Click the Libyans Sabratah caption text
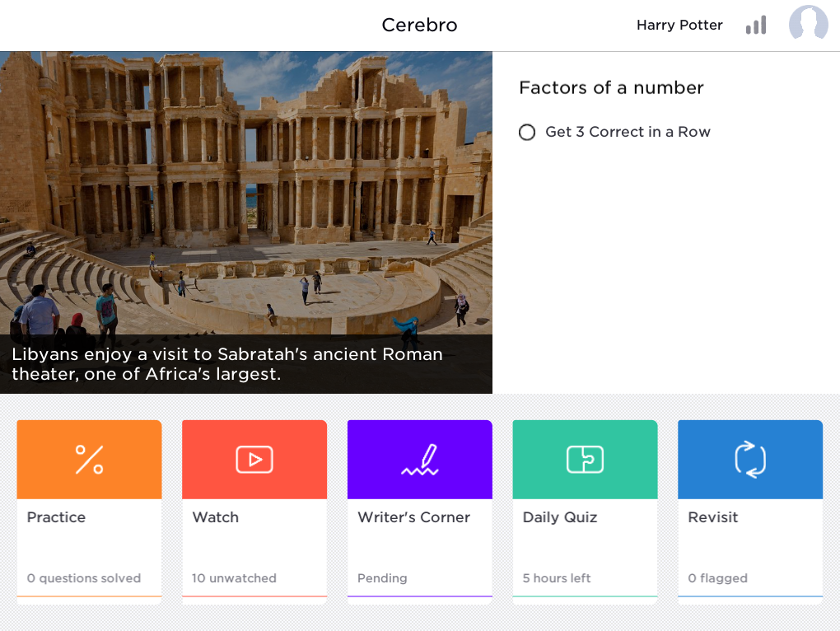 pyautogui.click(x=227, y=364)
